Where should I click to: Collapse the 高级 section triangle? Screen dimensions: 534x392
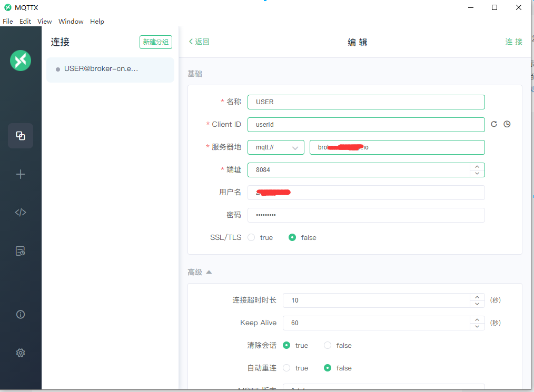click(x=209, y=272)
